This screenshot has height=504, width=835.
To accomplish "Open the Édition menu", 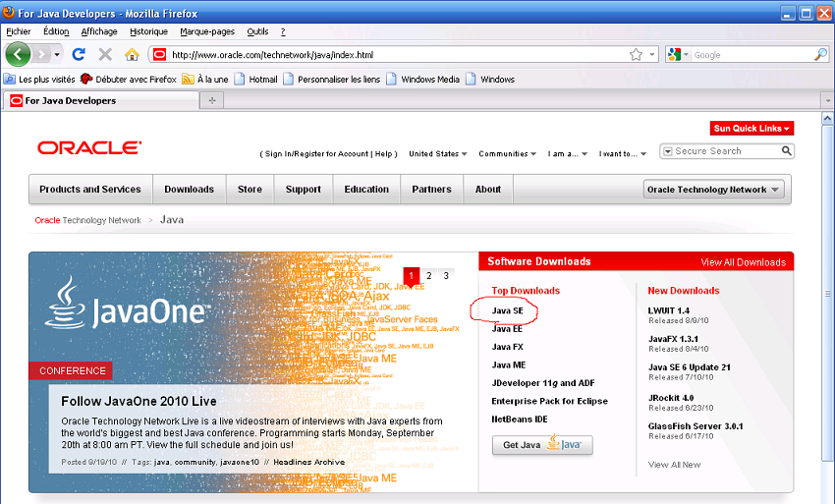I will [56, 31].
